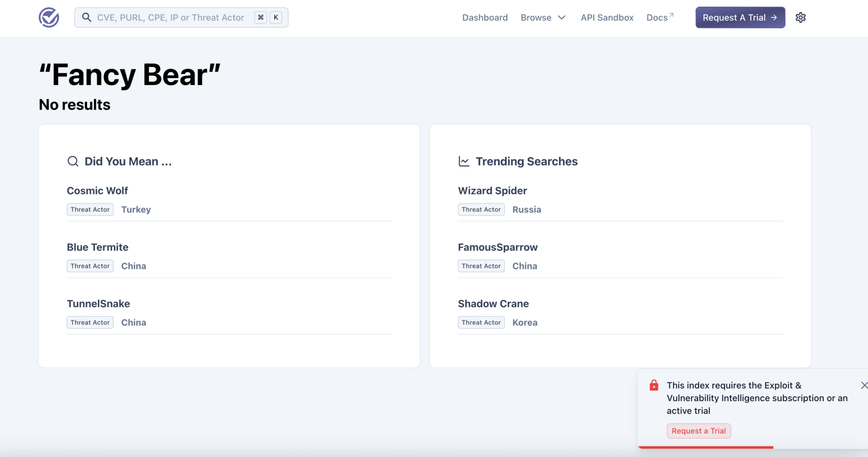Select the Cosmic Wolf suggestion

pos(97,191)
